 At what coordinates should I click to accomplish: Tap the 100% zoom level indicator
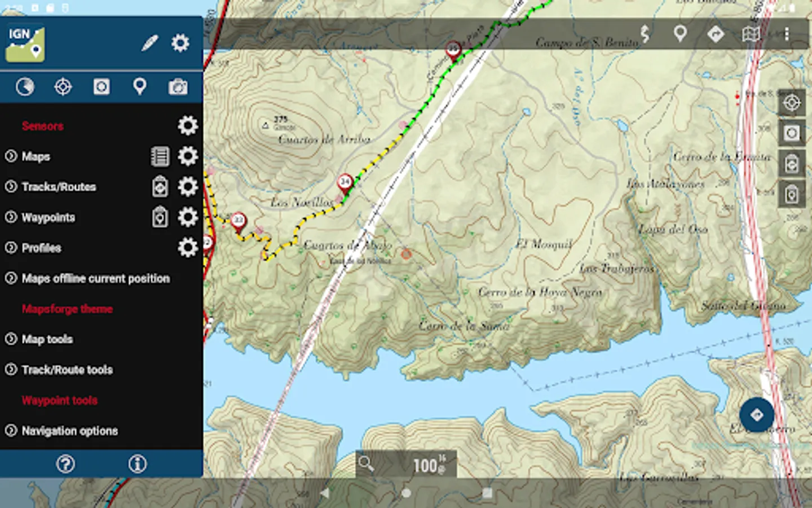429,465
